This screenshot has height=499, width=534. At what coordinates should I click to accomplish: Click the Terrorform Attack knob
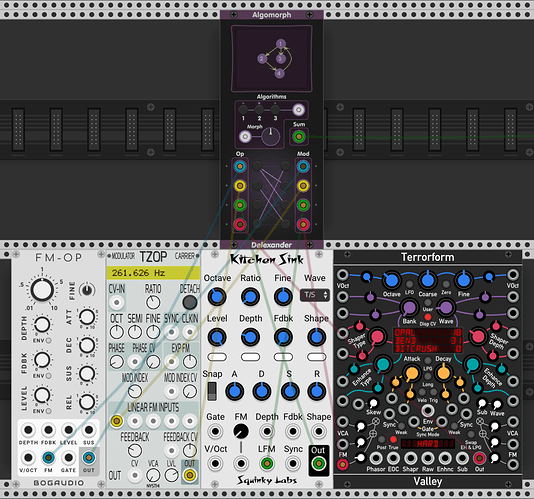(x=411, y=373)
